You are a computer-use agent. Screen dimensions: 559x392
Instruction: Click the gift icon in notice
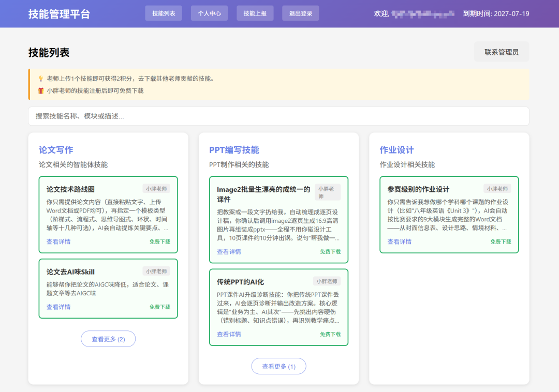tap(41, 91)
